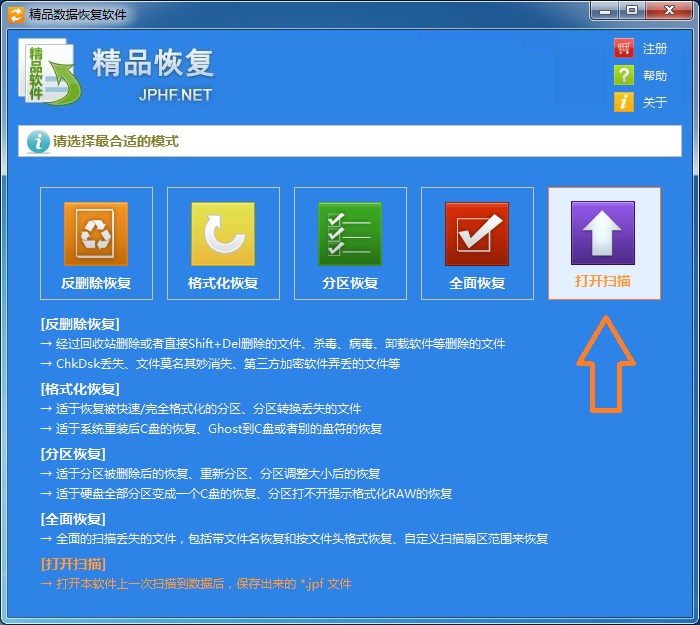700x625 pixels.
Task: Click the line about 快速/完全格式化的分区
Action: click(x=200, y=408)
